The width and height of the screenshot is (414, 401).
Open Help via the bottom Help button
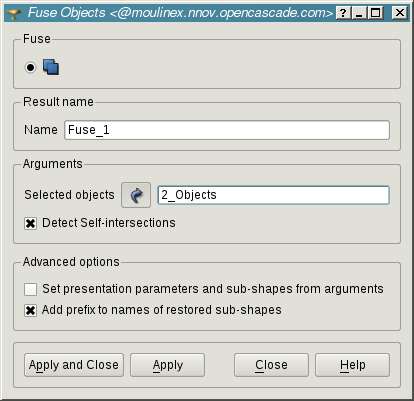pos(352,365)
